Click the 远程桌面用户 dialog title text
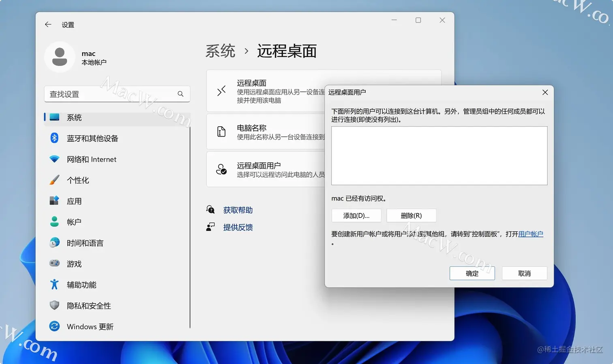This screenshot has height=364, width=613. tap(347, 92)
